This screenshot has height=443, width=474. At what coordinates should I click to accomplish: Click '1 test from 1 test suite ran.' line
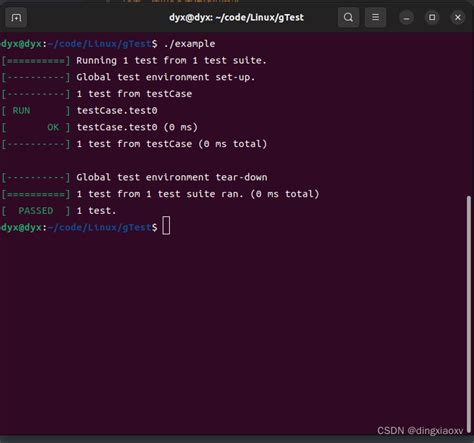click(x=198, y=194)
